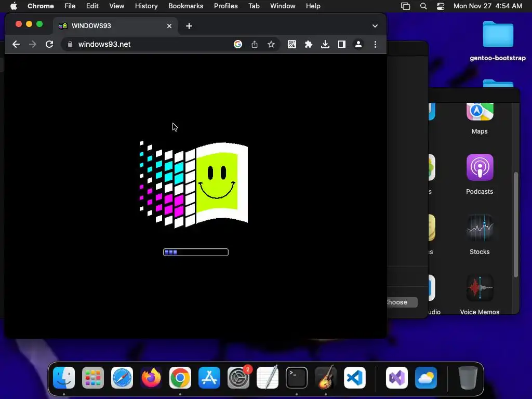Open Control Center

coord(441,6)
